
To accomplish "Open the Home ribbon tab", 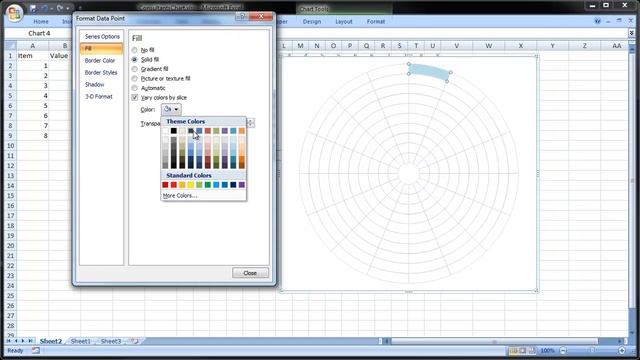I will coord(41,22).
